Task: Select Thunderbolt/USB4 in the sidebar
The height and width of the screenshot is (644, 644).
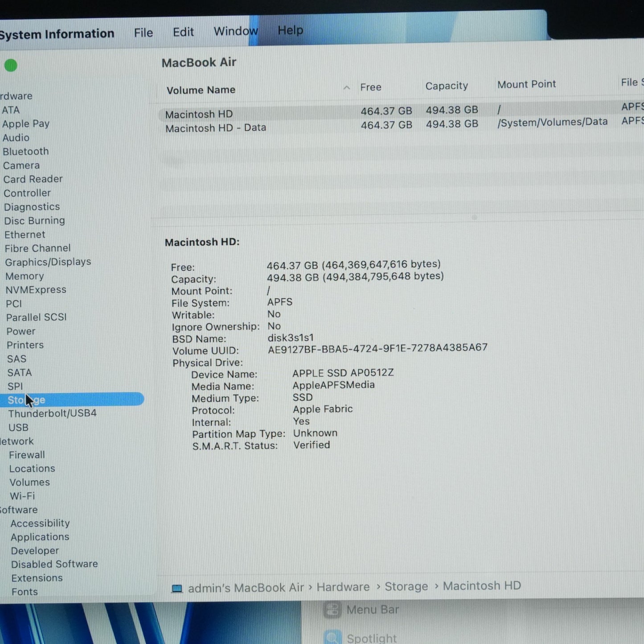Action: pos(53,414)
